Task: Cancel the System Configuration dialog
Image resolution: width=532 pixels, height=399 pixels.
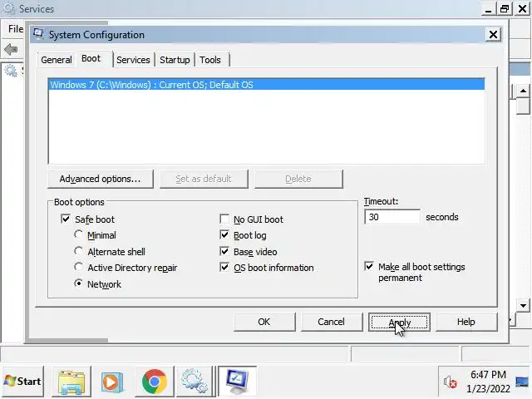Action: (331, 322)
